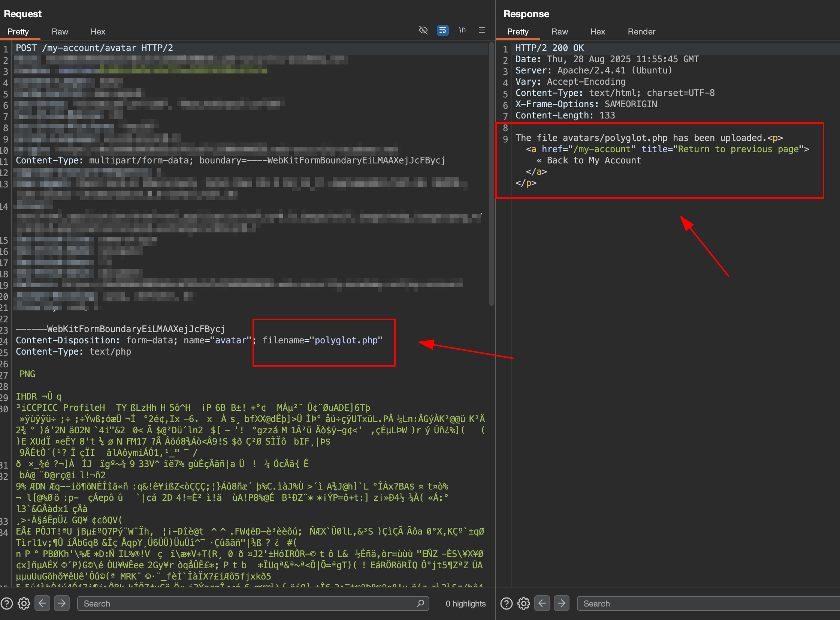Screen dimensions: 840x620
Task: Go to previous match in Request search
Action: [42, 604]
